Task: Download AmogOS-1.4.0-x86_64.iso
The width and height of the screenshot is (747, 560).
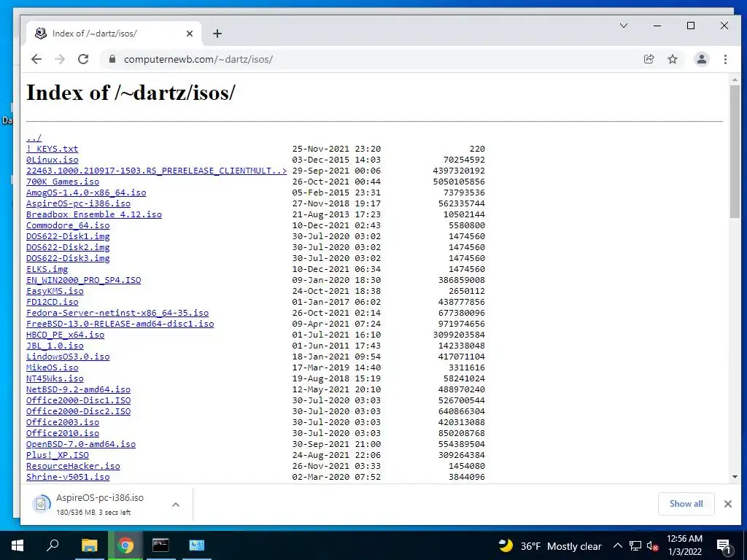Action: click(x=86, y=192)
